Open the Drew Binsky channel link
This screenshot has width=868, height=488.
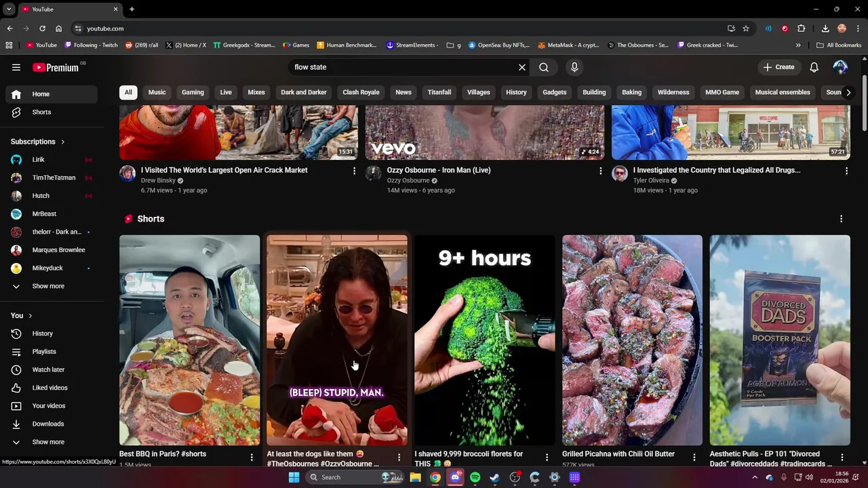tap(158, 181)
